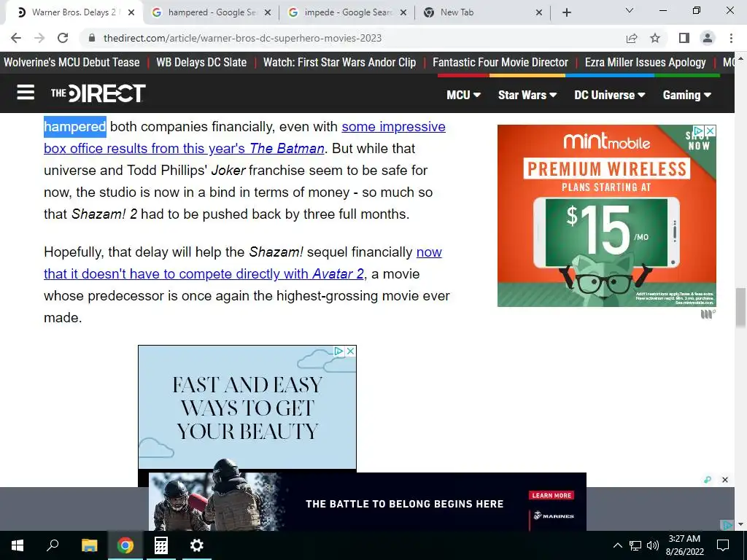Expand the Star Wars dropdown menu
This screenshot has height=560, width=747.
[527, 95]
